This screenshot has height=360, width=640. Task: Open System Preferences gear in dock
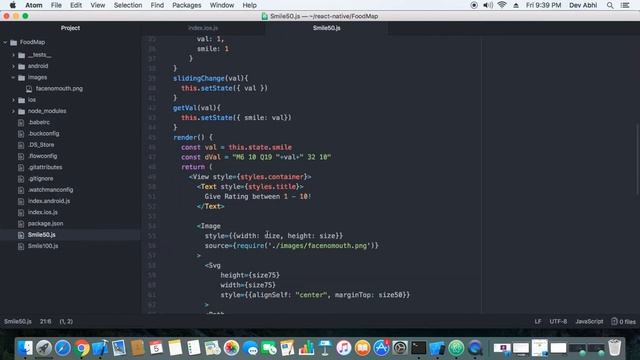[400, 348]
